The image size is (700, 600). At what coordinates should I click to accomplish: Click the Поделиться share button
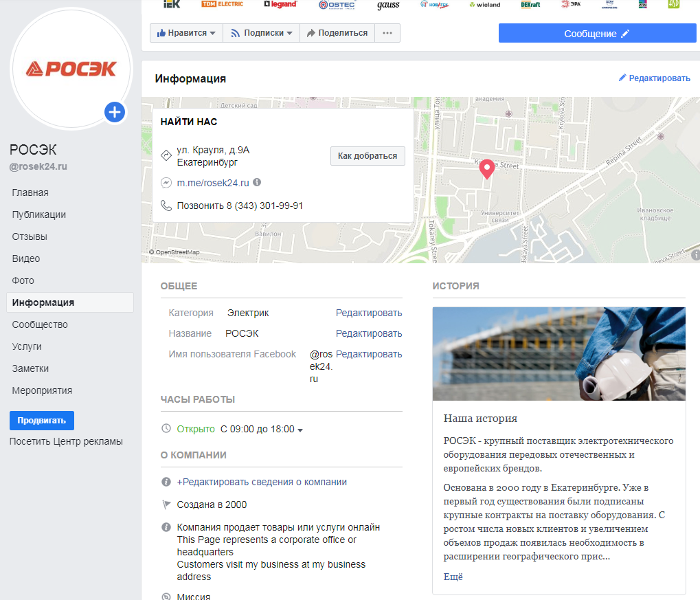coord(337,33)
